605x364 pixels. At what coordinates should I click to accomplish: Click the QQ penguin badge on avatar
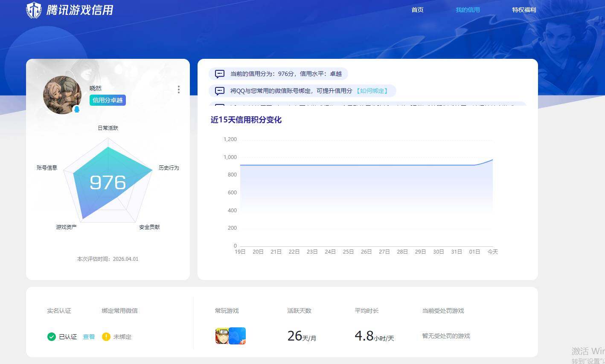(77, 109)
